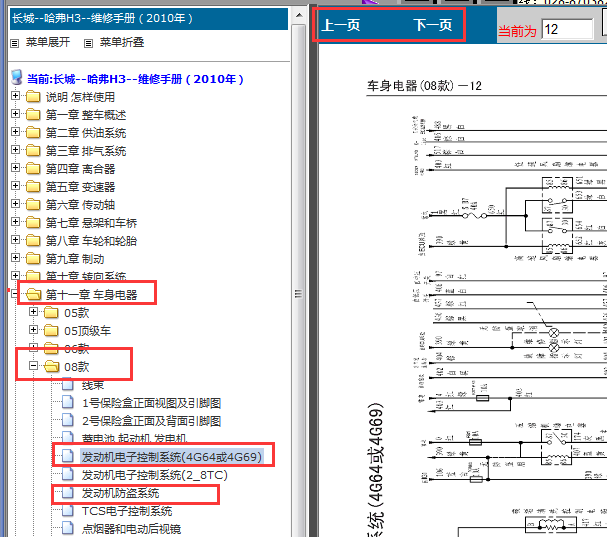Expand the 说明 怎样使用 node
The image size is (607, 537).
click(x=15, y=95)
